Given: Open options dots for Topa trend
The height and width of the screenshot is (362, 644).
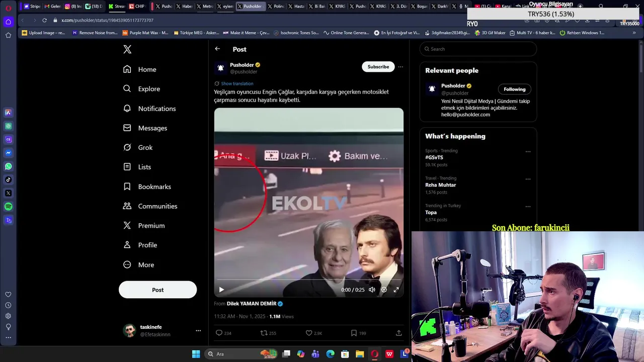Looking at the screenshot, I should coord(528,207).
